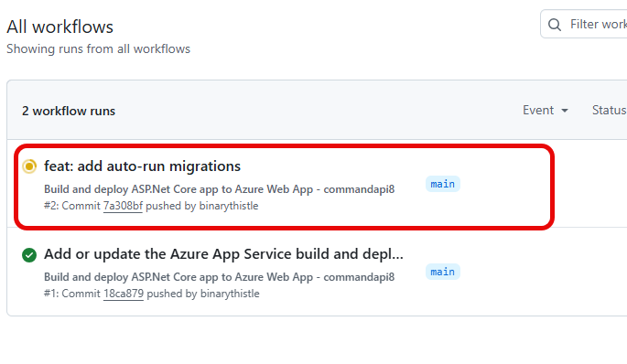Open the Status filter dropdown
627x364 pixels.
pos(610,111)
